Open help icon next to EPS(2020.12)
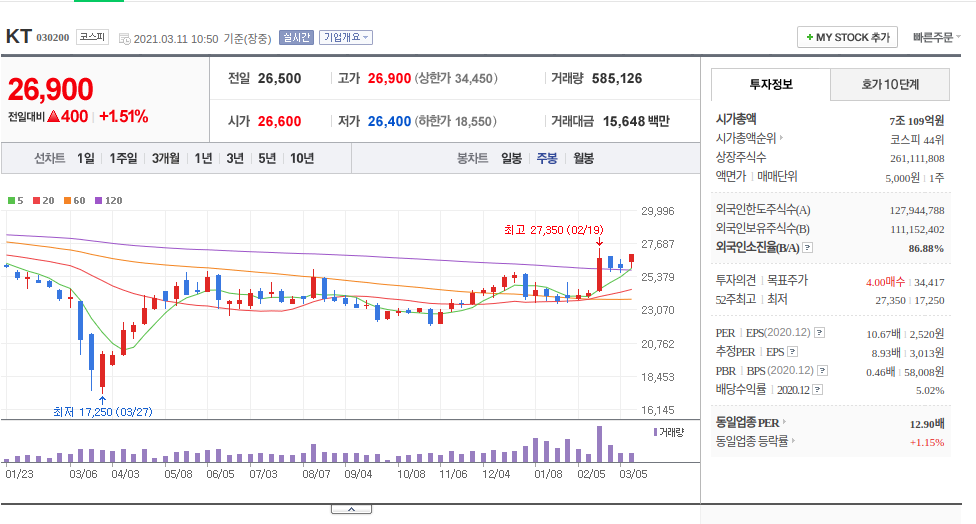 coord(820,333)
